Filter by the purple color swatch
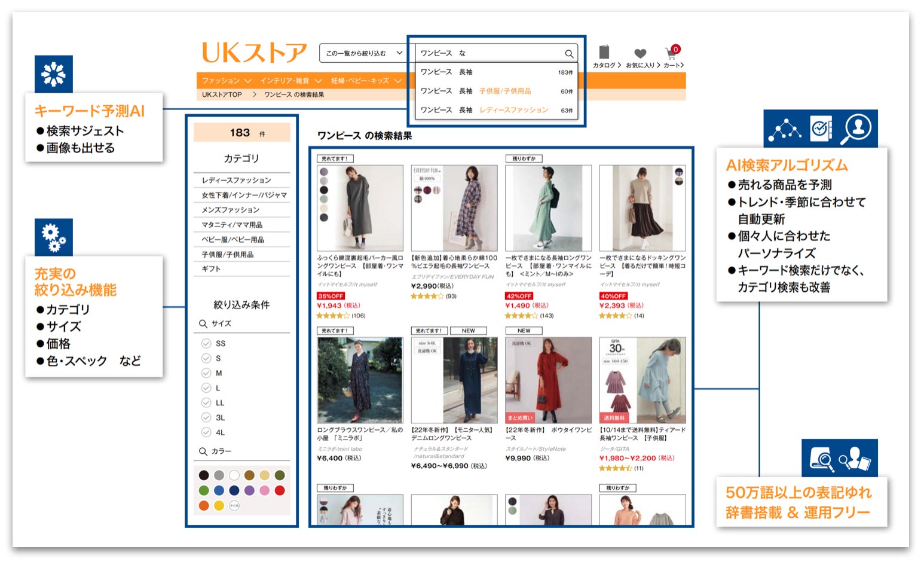The image size is (924, 574). (x=249, y=490)
